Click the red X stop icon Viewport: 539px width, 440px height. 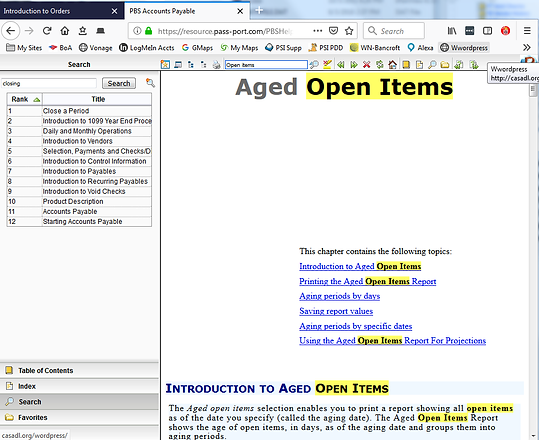pos(367,65)
